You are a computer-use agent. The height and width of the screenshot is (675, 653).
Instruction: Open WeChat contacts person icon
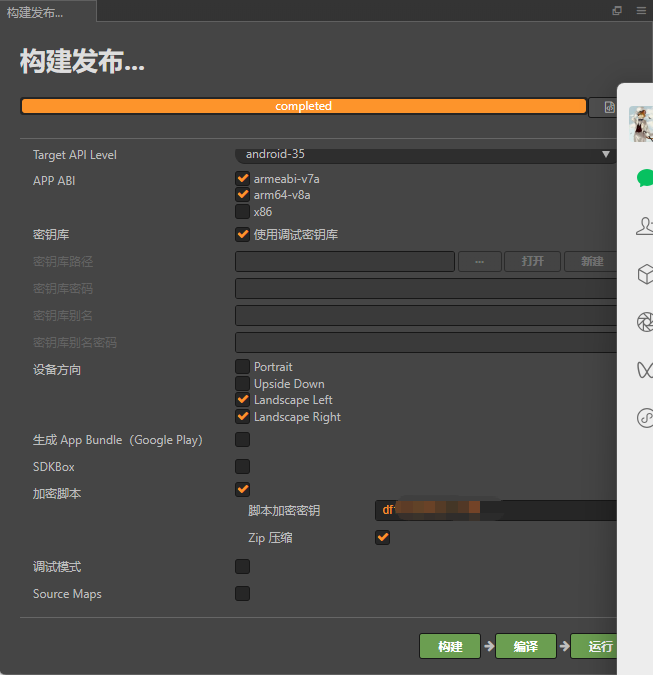(645, 226)
